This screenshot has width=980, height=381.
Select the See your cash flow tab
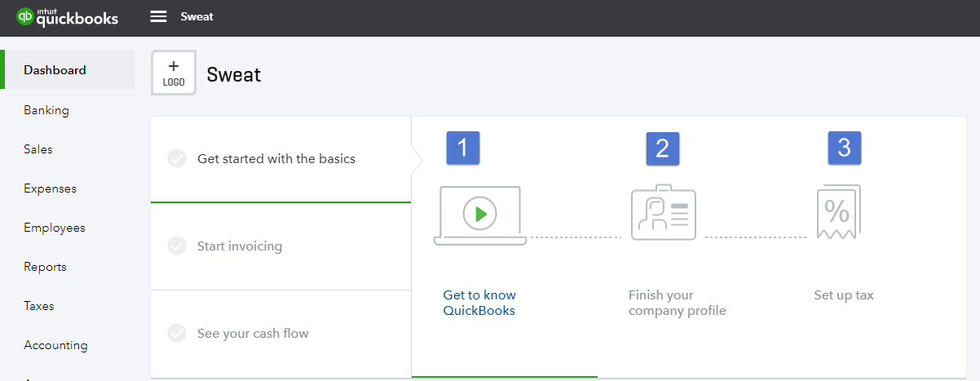coord(281,334)
